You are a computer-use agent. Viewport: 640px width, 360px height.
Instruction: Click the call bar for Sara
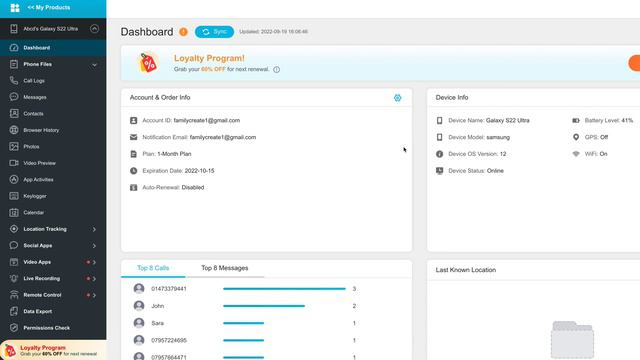click(243, 323)
